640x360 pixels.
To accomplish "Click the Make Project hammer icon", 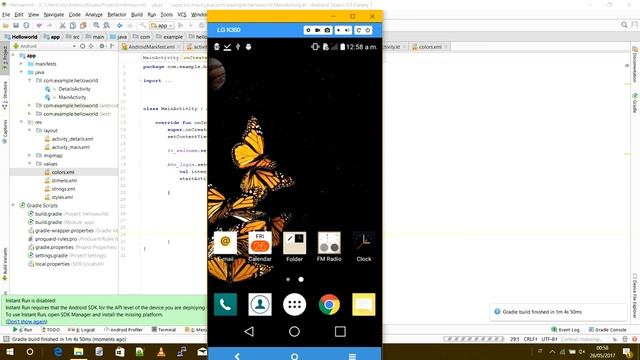I will point(142,25).
